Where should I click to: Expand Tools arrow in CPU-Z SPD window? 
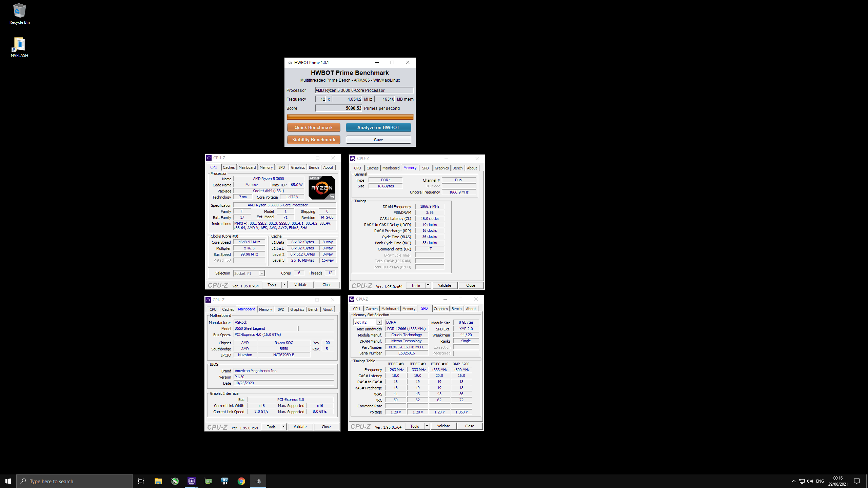click(427, 426)
